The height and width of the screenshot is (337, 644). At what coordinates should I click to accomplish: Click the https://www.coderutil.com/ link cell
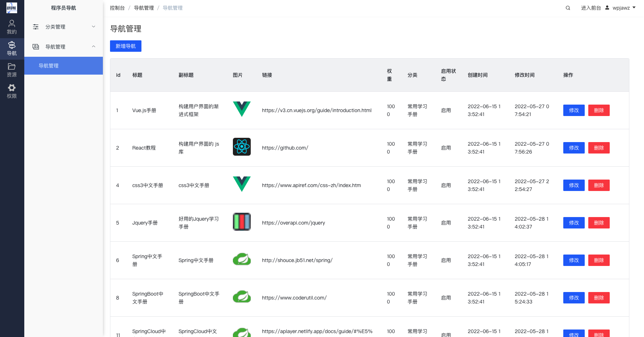coord(294,298)
